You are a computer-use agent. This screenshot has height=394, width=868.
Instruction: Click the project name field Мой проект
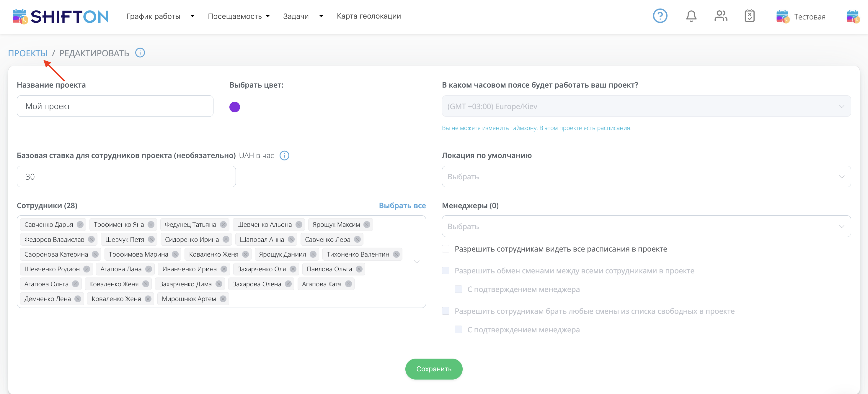click(x=115, y=106)
